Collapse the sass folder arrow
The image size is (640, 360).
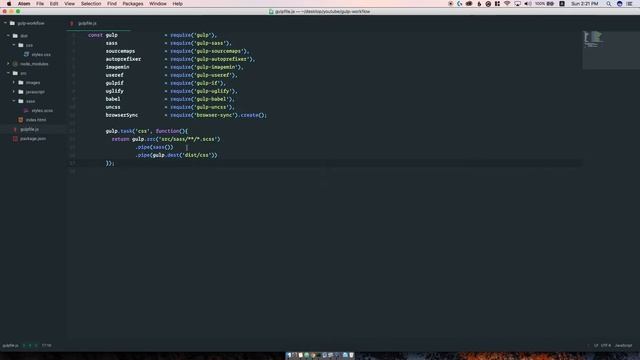coord(14,101)
